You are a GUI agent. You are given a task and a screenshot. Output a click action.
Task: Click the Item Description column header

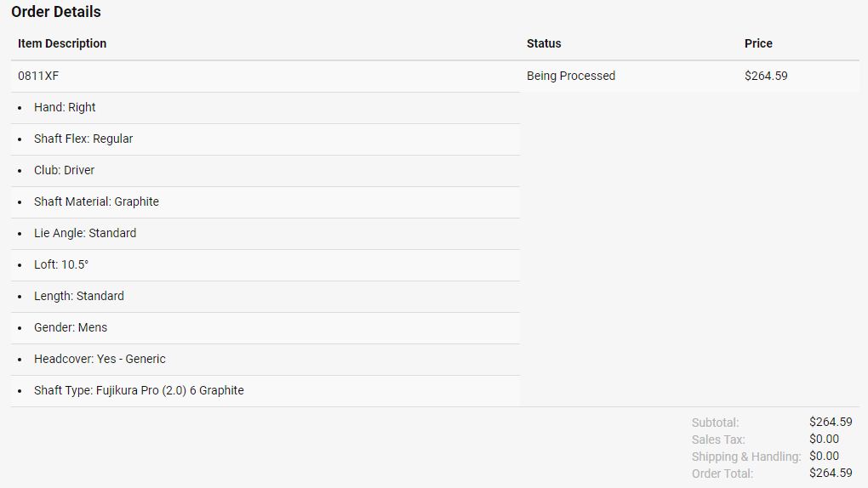pos(62,43)
